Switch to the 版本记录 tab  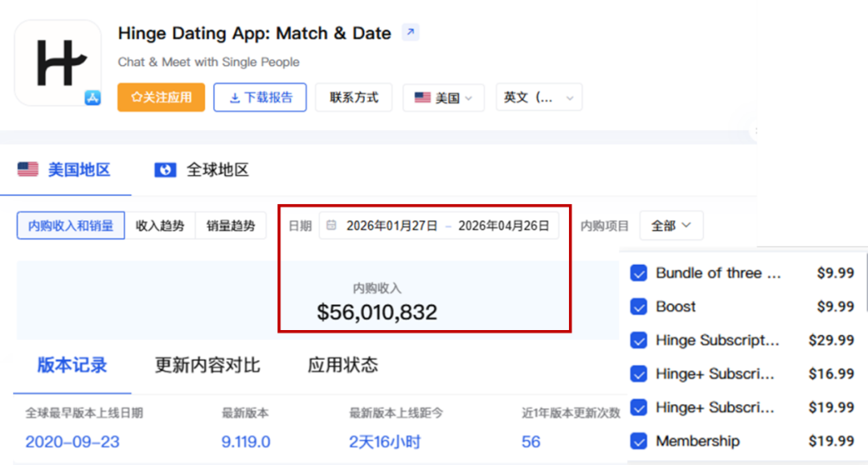click(72, 365)
